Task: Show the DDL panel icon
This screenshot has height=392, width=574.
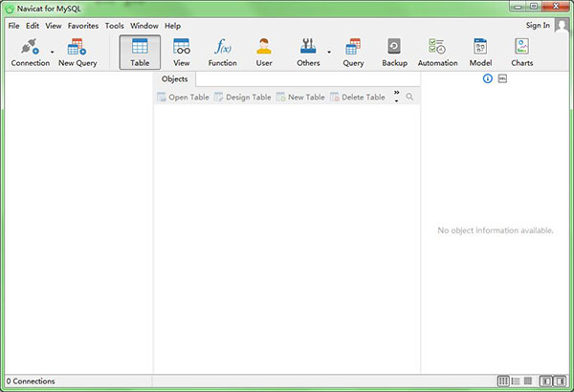Action: click(x=502, y=78)
